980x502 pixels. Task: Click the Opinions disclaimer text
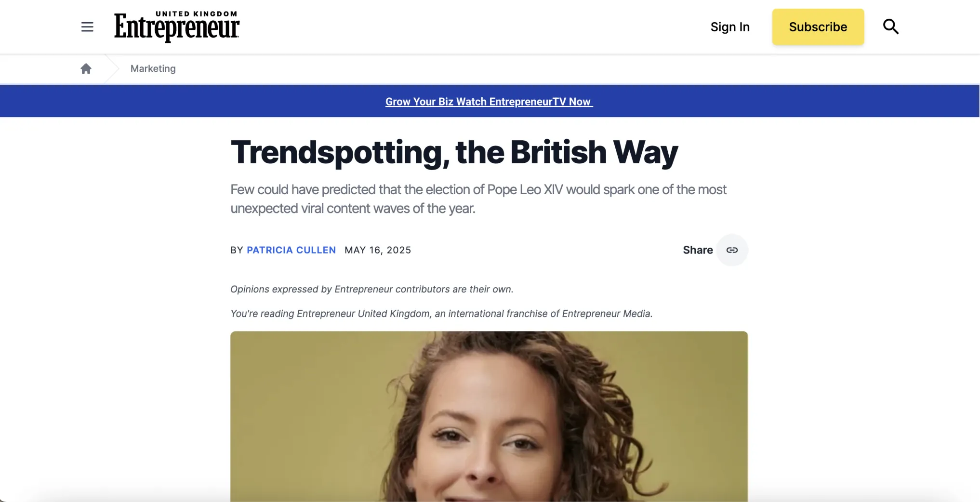[x=371, y=289]
